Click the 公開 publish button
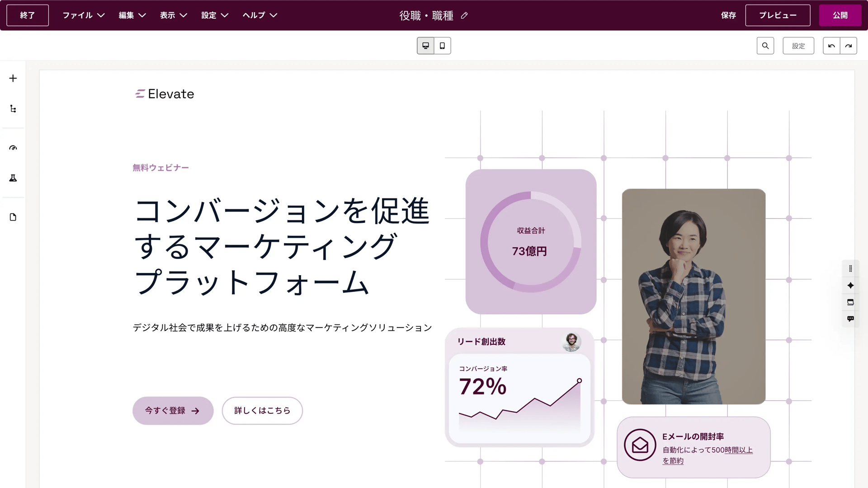 840,15
